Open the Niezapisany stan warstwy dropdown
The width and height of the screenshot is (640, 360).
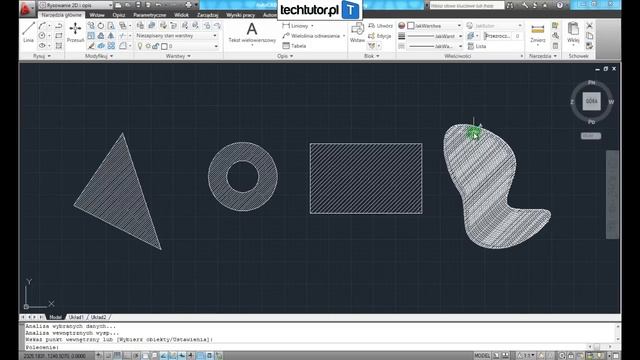pos(177,36)
